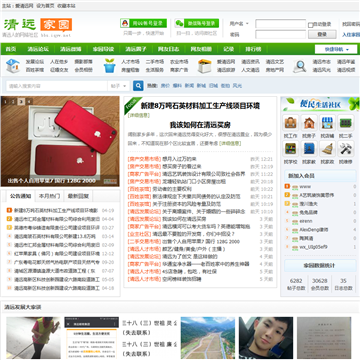Open 找家政 broom icon
The height and width of the screenshot is (360, 360).
(x=327, y=149)
